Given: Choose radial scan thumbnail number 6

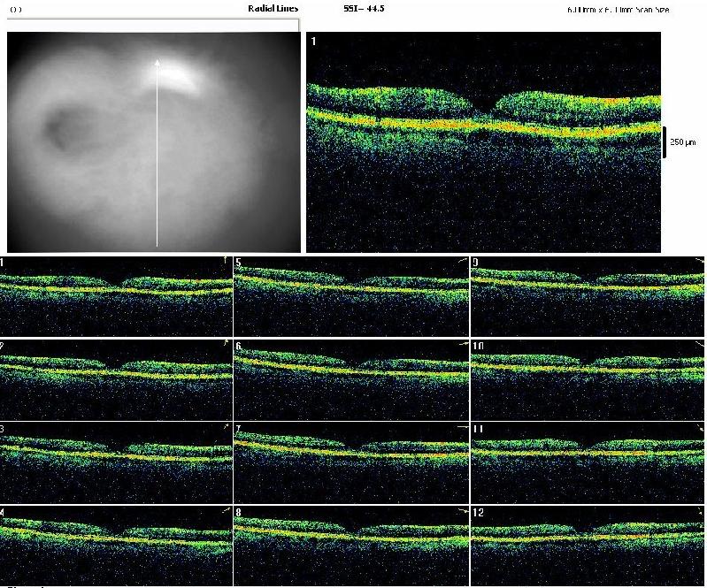Looking at the screenshot, I should (351, 378).
